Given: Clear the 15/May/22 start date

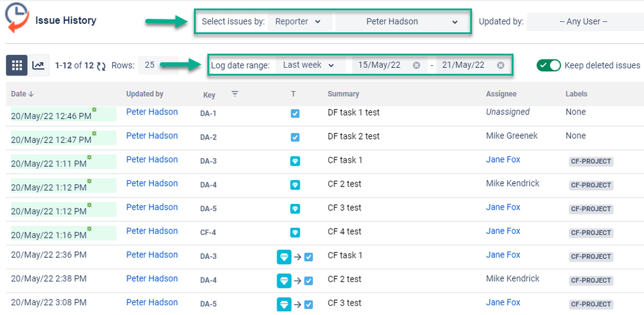Looking at the screenshot, I should coord(416,65).
